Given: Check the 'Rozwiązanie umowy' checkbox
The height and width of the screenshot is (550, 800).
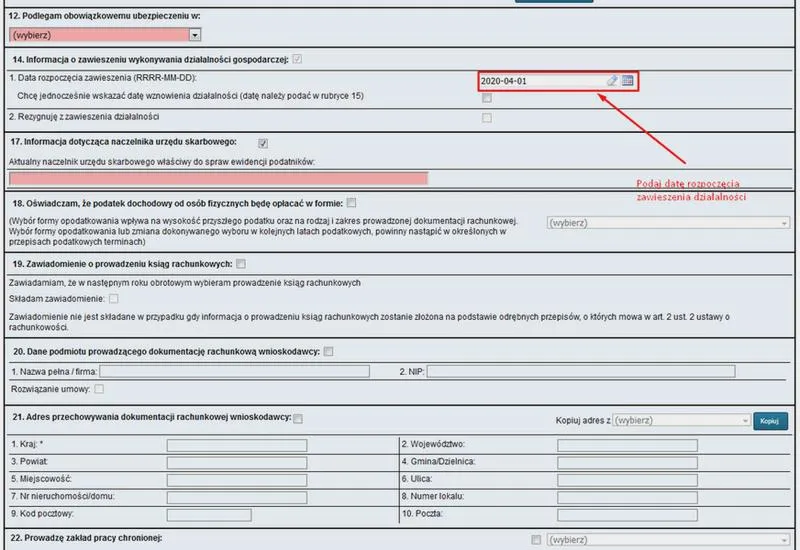Looking at the screenshot, I should tap(99, 389).
